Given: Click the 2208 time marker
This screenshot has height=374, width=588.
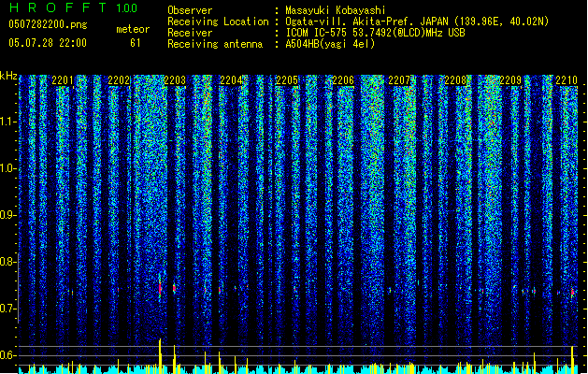Looking at the screenshot, I should point(455,80).
